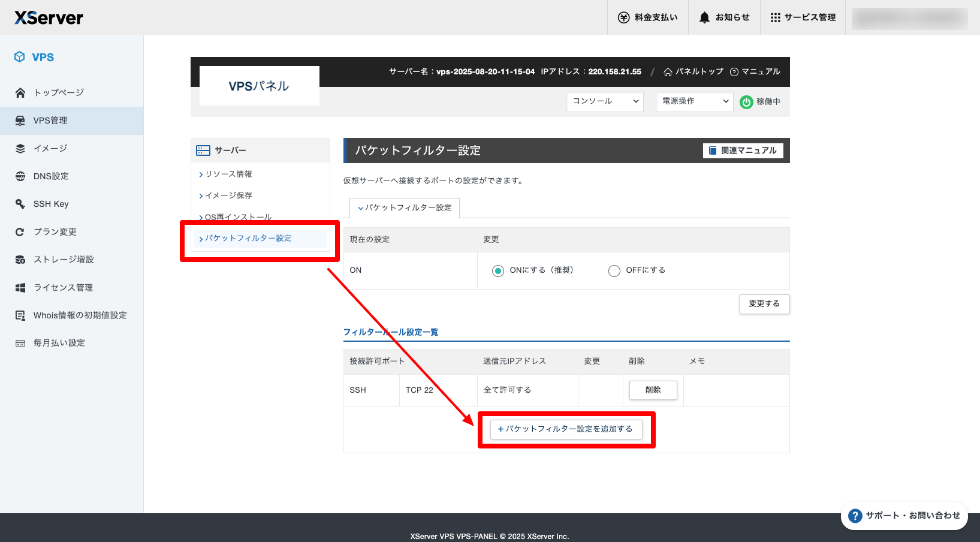This screenshot has width=980, height=542.
Task: Click パケットフィルター設定を追加する button
Action: click(566, 429)
